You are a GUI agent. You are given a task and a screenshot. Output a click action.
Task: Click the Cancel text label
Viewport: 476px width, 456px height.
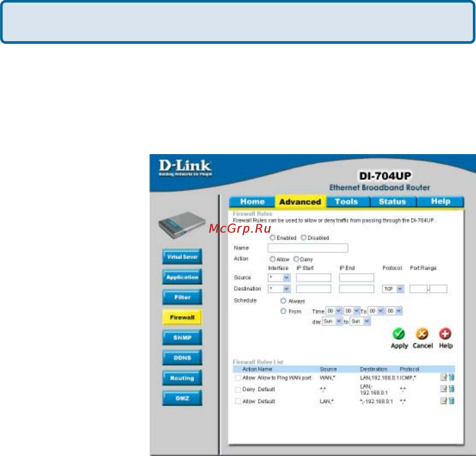[423, 345]
